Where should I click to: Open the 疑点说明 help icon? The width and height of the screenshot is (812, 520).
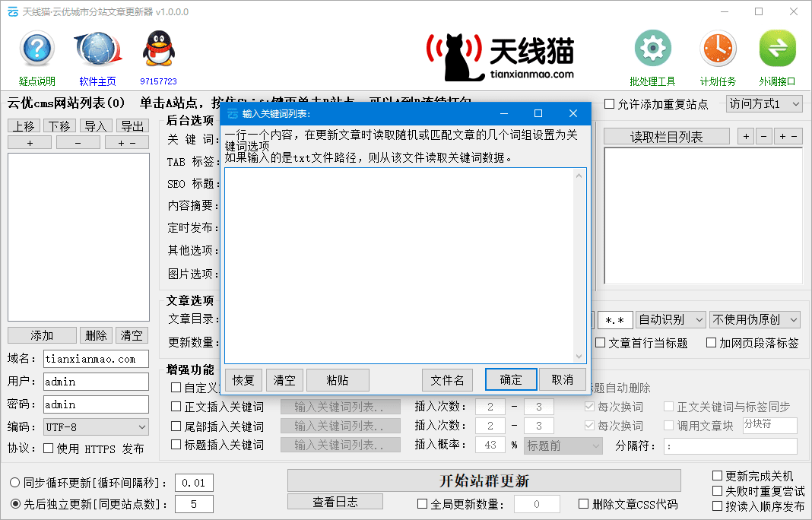click(x=36, y=48)
